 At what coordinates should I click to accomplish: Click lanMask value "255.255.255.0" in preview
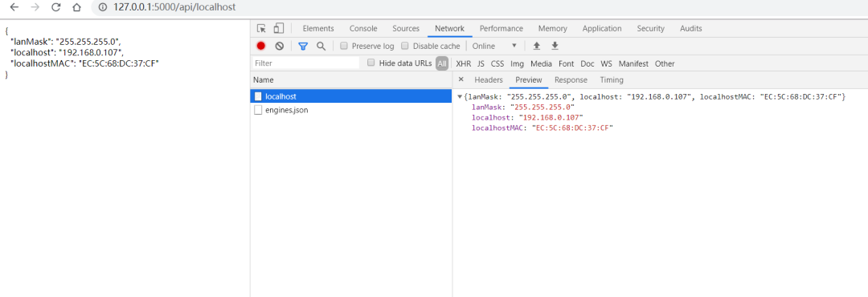pyautogui.click(x=542, y=107)
